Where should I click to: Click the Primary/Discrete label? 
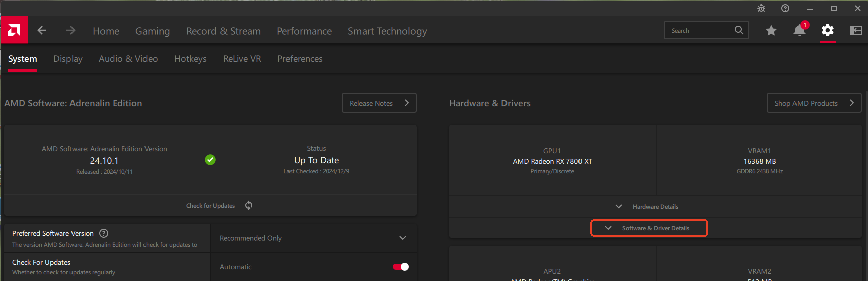point(552,171)
